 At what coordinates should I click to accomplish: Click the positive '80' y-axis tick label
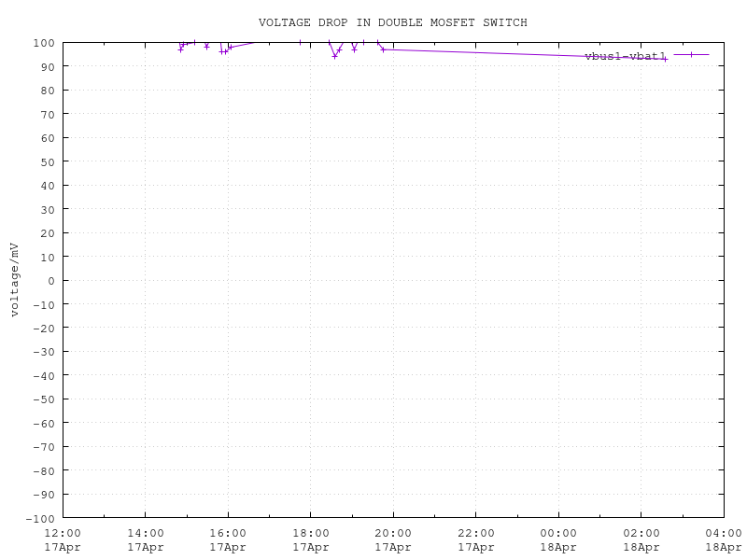pos(48,91)
